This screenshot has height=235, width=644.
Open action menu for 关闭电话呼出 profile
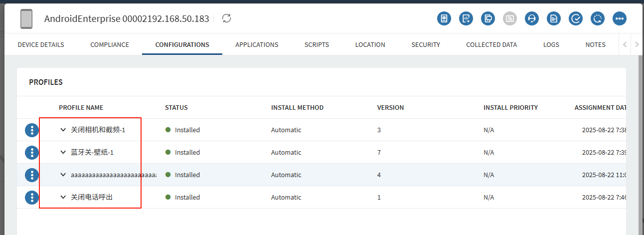pyautogui.click(x=32, y=197)
